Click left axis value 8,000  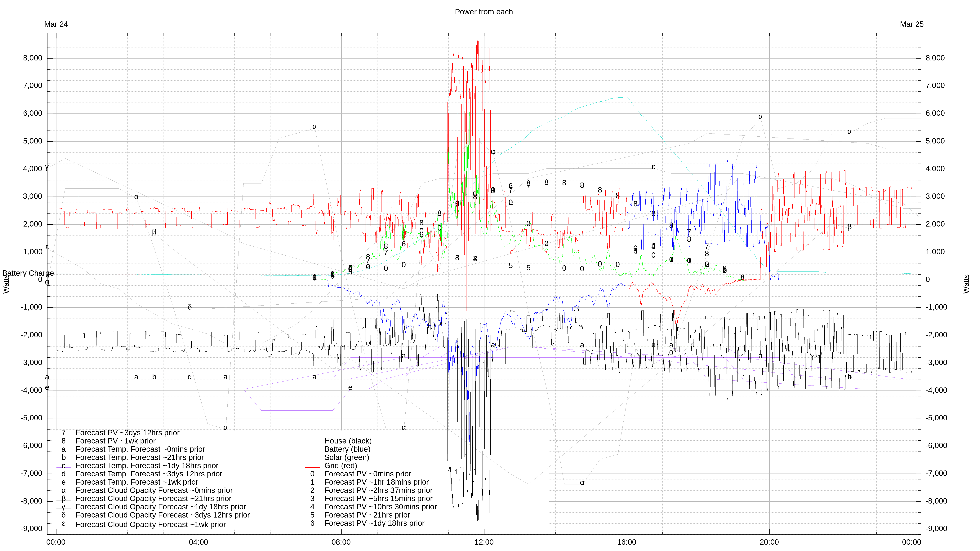(x=33, y=58)
